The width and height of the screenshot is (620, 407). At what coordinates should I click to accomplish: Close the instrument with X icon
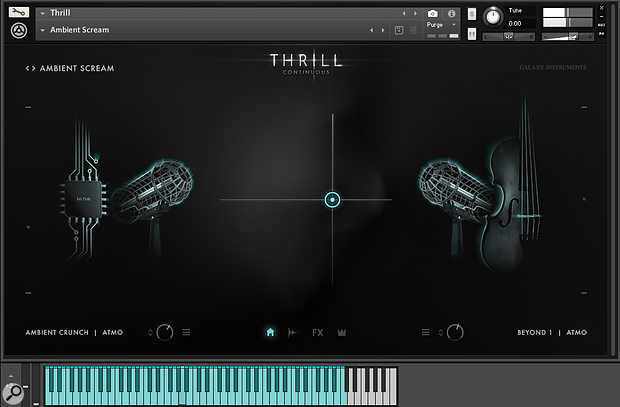[x=602, y=8]
